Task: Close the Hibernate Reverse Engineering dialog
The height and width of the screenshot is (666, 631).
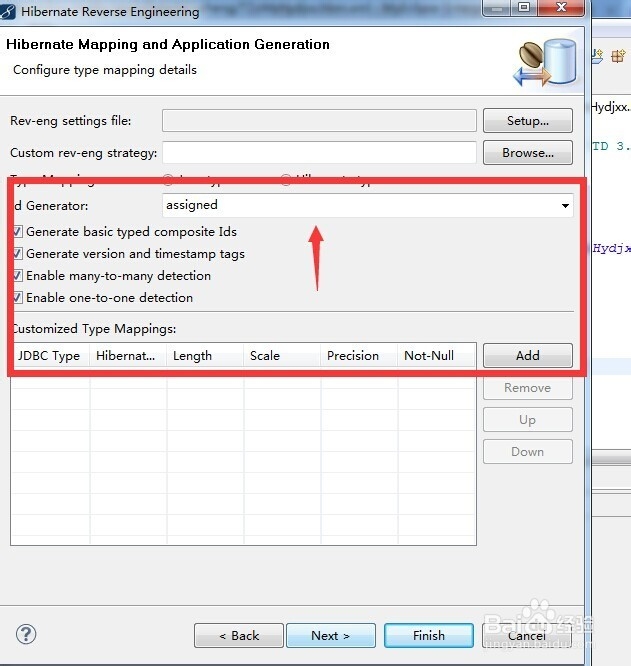Action: point(561,8)
